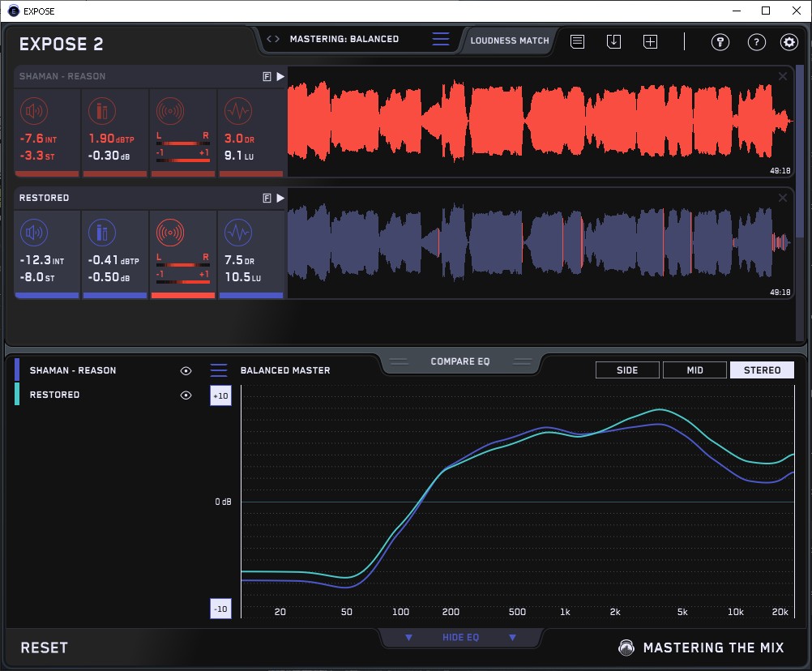
Task: Click the export download icon
Action: tap(613, 41)
